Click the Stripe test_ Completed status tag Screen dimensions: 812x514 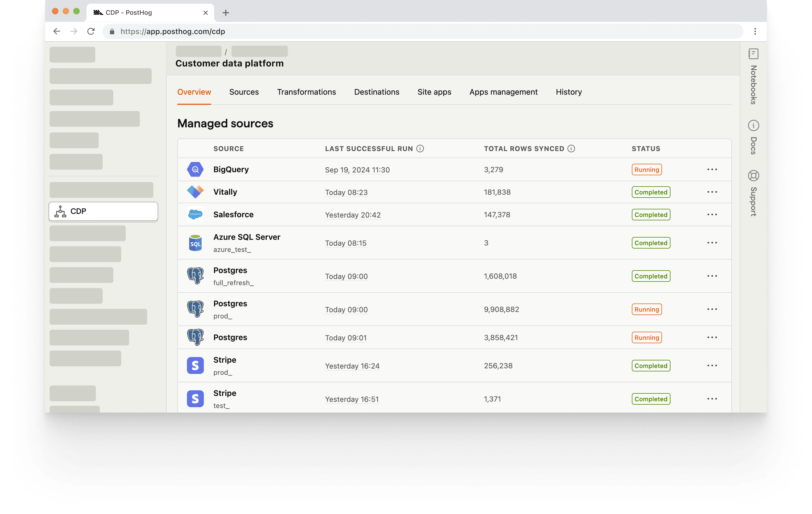[651, 399]
